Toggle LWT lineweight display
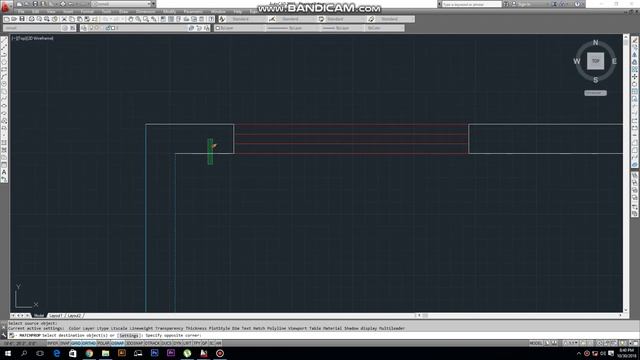The height and width of the screenshot is (360, 640). coord(187,343)
